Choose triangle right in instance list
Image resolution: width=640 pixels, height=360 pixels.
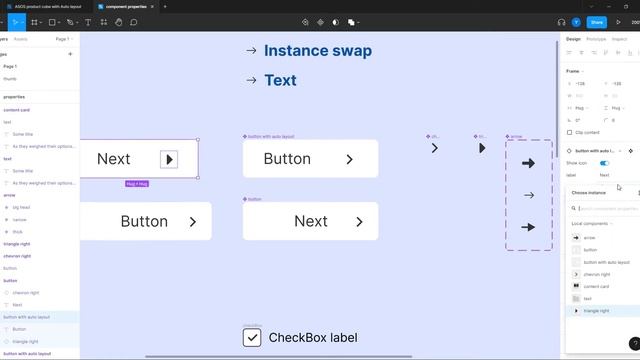[x=604, y=311]
